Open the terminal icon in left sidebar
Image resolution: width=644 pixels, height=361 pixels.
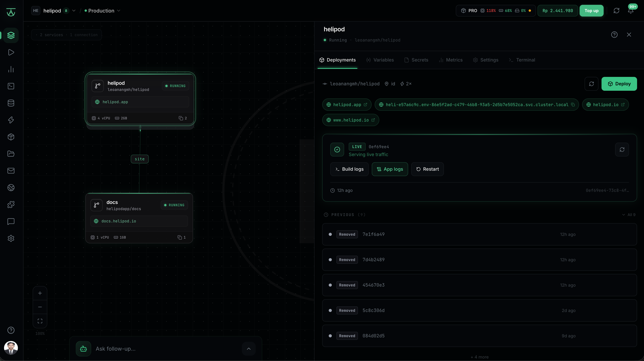tap(11, 86)
